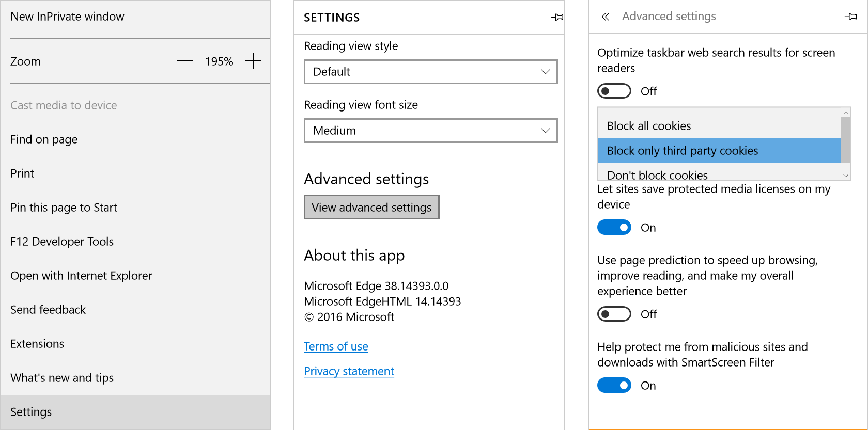Click the cookies list scrollbar thumb
The image size is (868, 430).
coord(846,140)
